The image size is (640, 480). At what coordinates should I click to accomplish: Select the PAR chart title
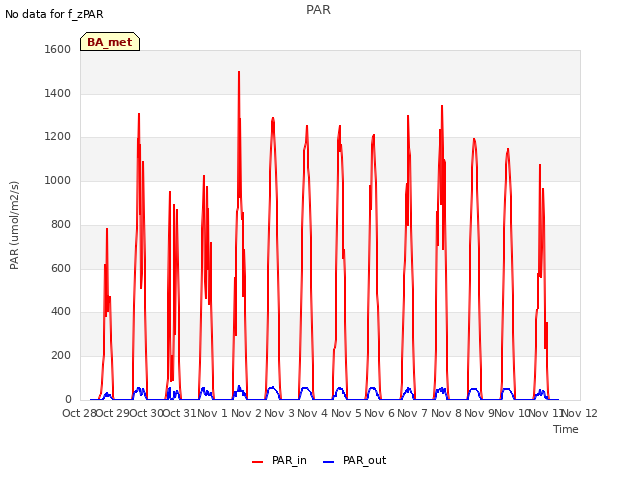coord(318,10)
